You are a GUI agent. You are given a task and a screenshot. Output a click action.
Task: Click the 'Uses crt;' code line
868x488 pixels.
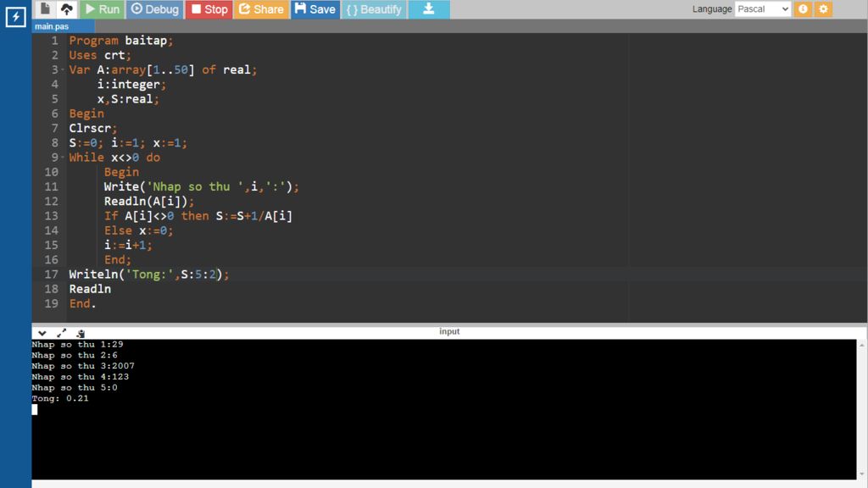tap(100, 55)
